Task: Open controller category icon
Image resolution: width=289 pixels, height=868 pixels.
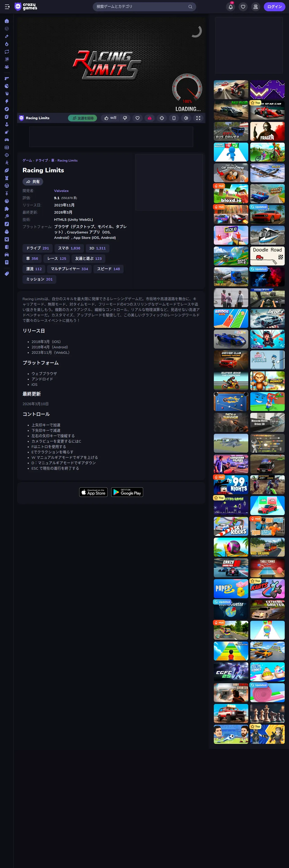Action: pyautogui.click(x=7, y=140)
